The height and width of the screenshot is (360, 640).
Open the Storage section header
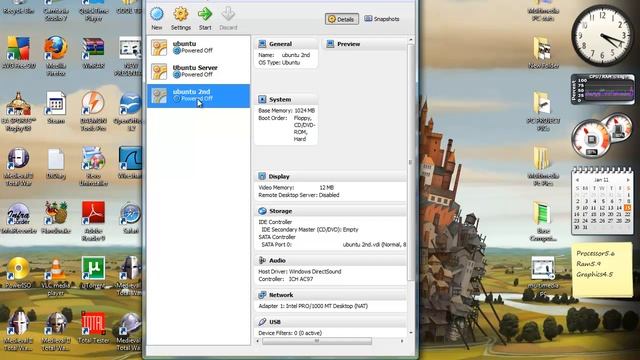tap(331, 211)
